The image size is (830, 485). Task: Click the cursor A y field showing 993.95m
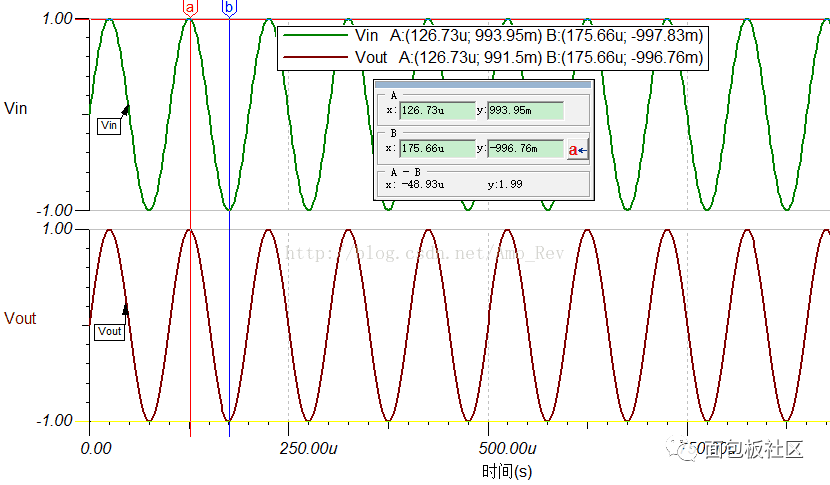click(525, 111)
